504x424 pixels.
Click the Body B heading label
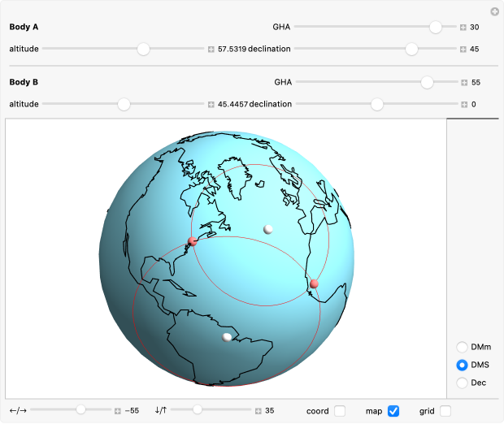coord(24,82)
